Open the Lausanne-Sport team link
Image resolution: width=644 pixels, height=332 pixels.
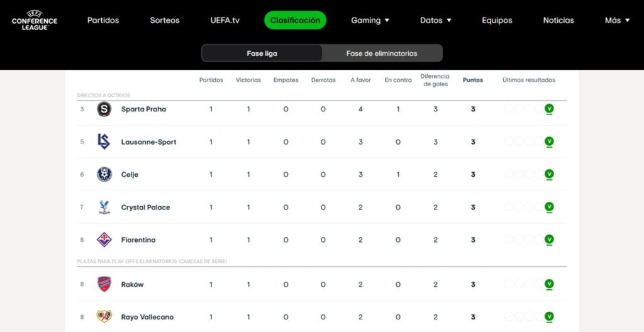(x=148, y=141)
